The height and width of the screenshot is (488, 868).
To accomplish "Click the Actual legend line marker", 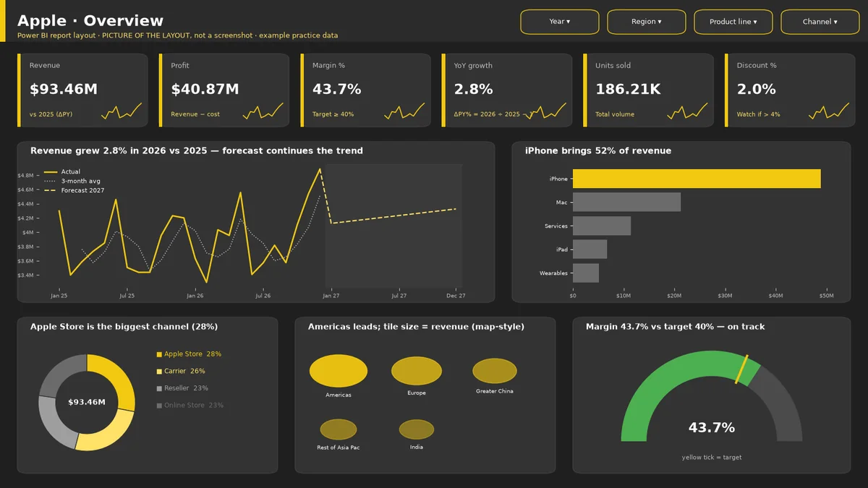I will coord(51,172).
